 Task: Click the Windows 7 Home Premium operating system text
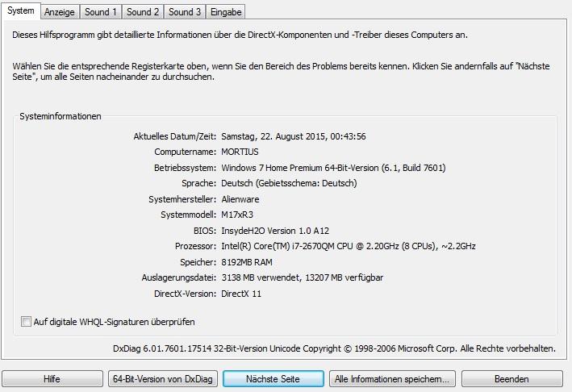tap(332, 168)
